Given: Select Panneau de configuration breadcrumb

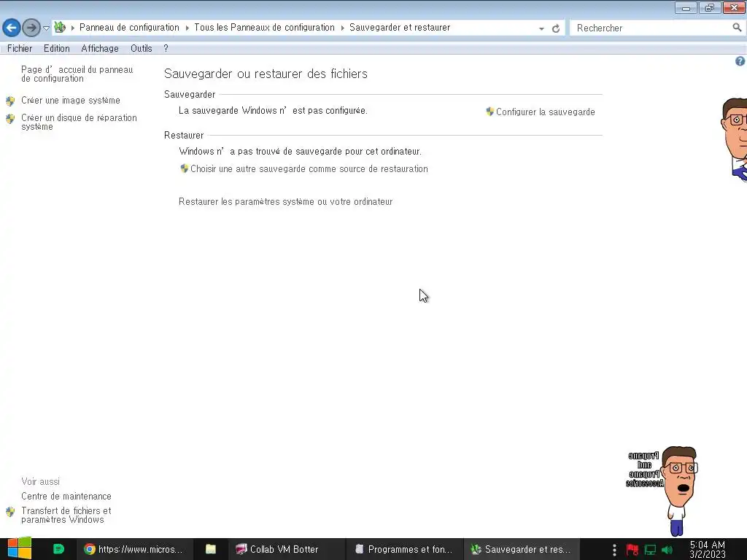Looking at the screenshot, I should 129,27.
